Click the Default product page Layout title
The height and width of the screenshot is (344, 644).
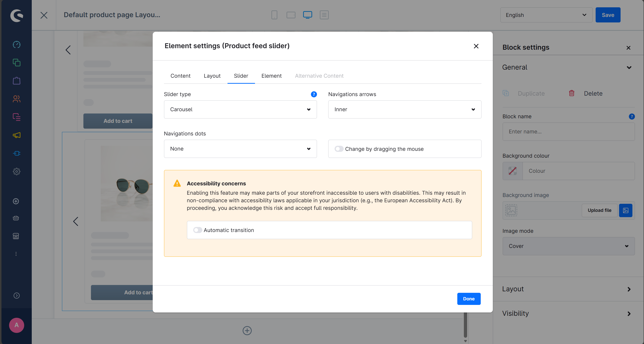[112, 15]
